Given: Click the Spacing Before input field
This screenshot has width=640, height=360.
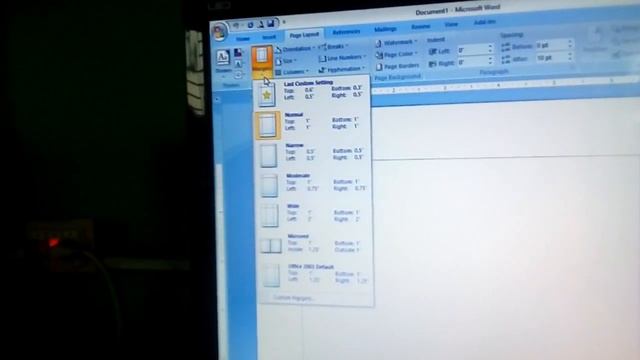Looking at the screenshot, I should (x=551, y=45).
